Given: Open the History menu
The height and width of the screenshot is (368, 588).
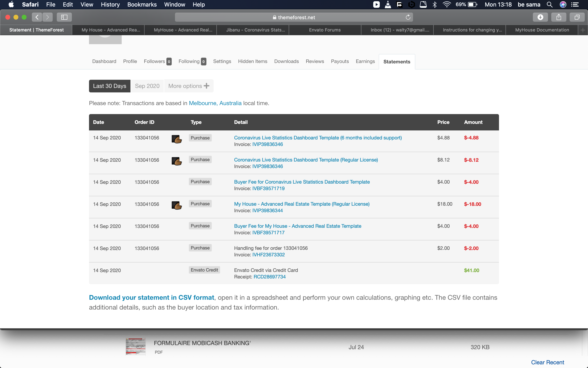Looking at the screenshot, I should click(110, 4).
